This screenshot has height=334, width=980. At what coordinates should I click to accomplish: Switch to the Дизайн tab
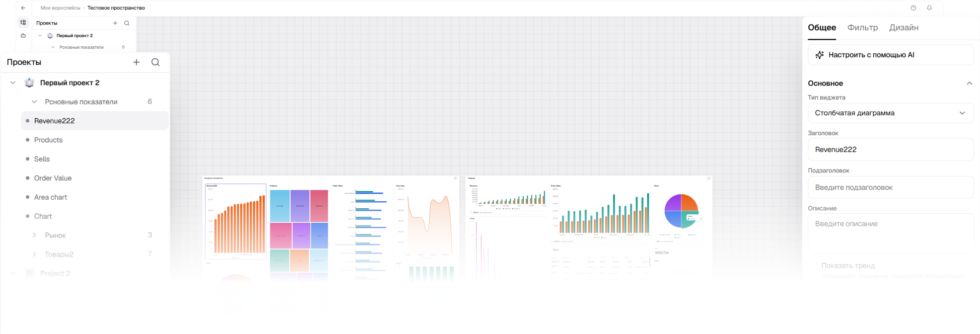tap(904, 28)
